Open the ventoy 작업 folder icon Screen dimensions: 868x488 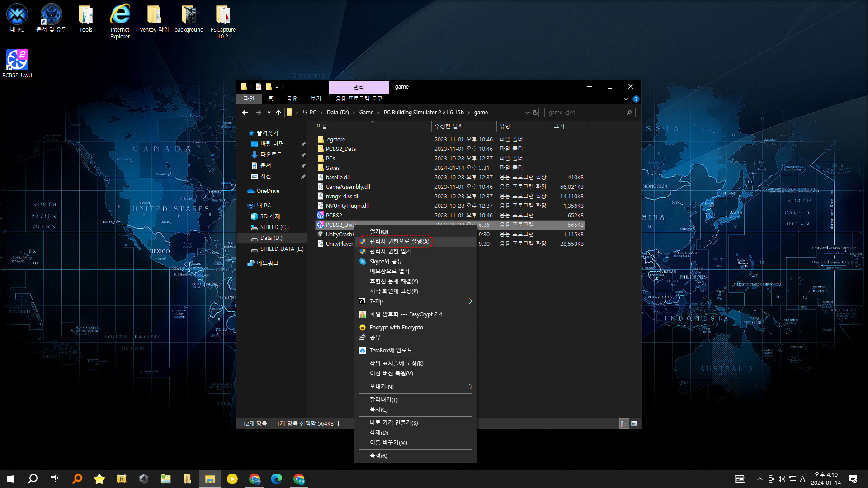[x=154, y=18]
